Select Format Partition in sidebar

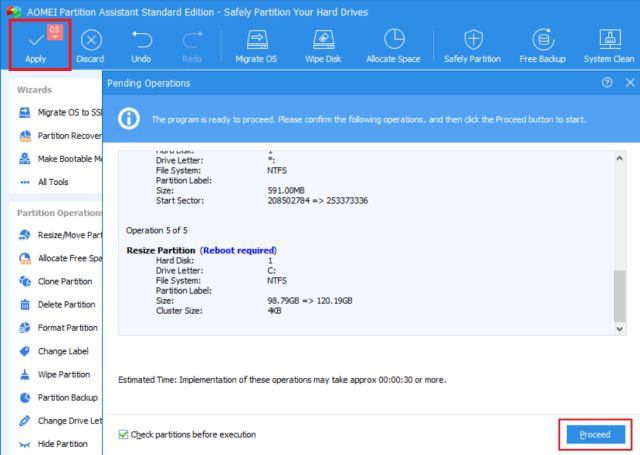click(66, 327)
